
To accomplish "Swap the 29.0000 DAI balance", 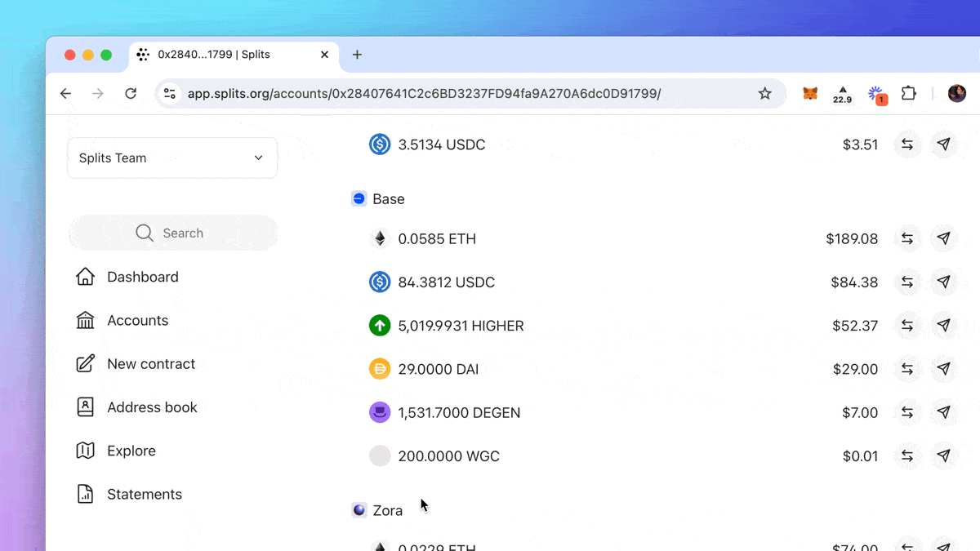I will (x=907, y=369).
